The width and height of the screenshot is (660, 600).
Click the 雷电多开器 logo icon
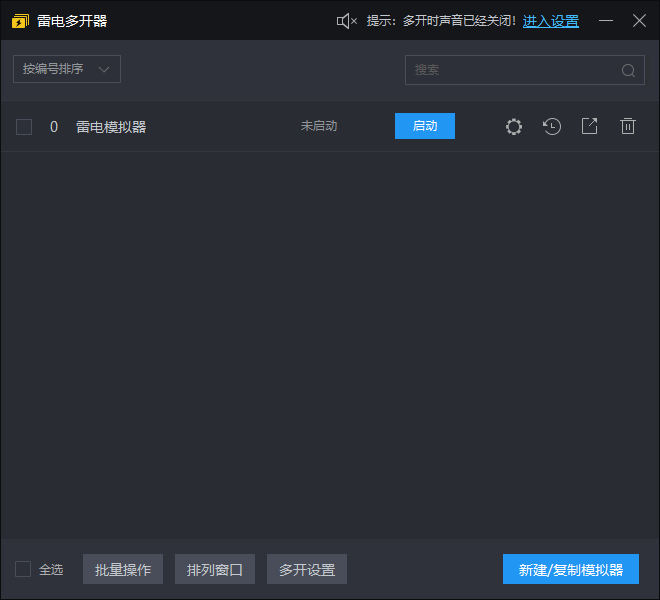(x=20, y=21)
